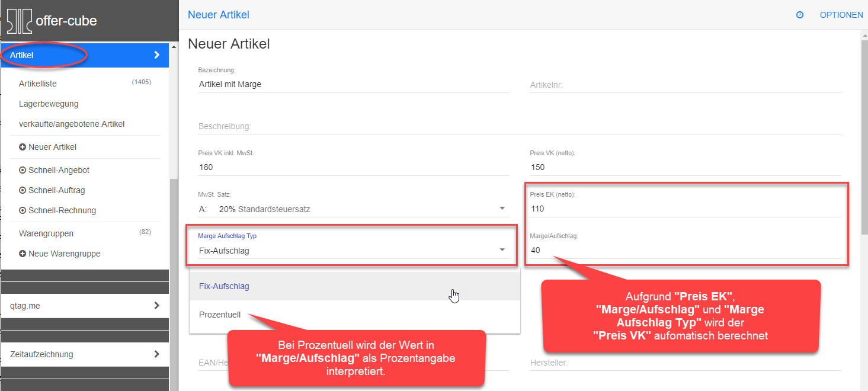Click the plus icon before Neue Warengruppe
This screenshot has height=391, width=868.
[x=23, y=254]
